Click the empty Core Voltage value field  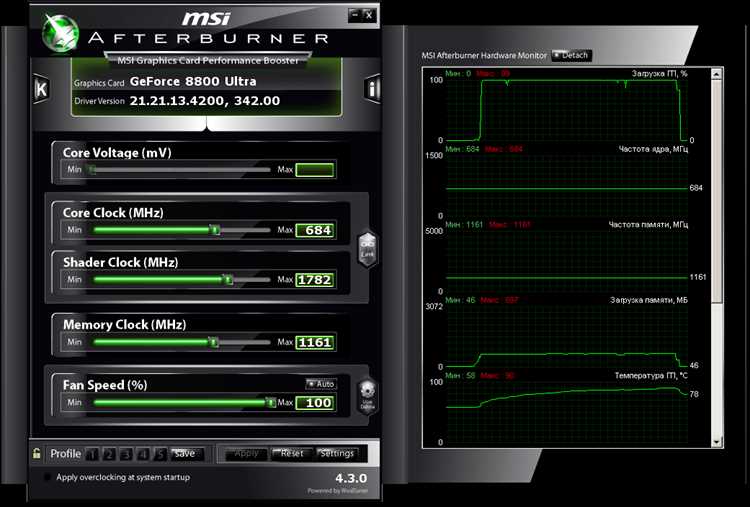[315, 170]
